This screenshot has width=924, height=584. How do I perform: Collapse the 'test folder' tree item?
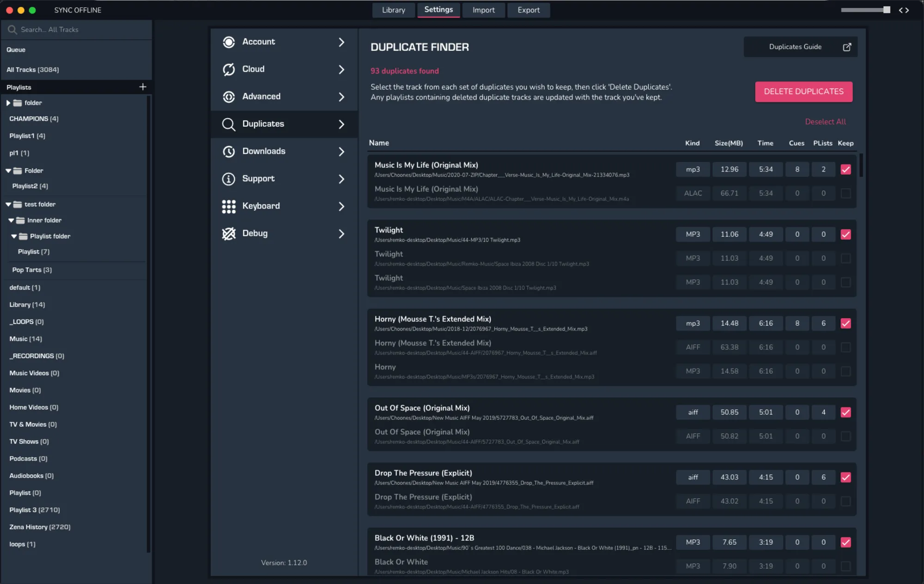8,204
